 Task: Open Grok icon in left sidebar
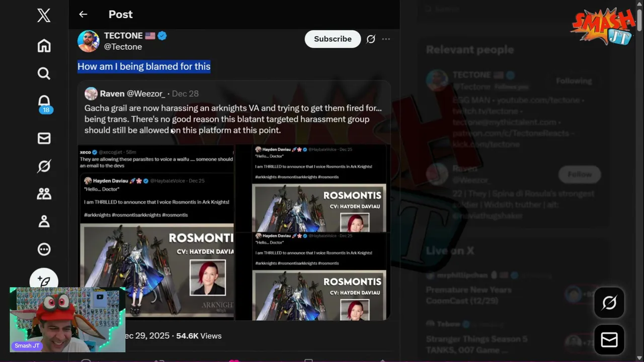tap(44, 166)
